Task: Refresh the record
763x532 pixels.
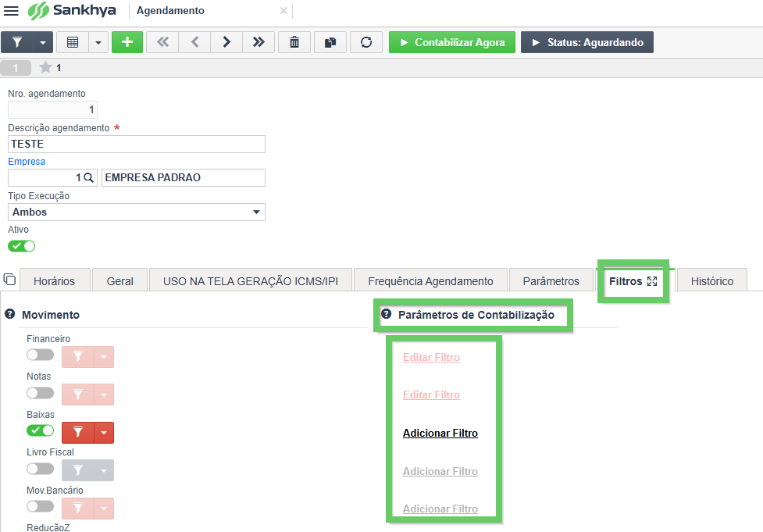Action: coord(366,42)
